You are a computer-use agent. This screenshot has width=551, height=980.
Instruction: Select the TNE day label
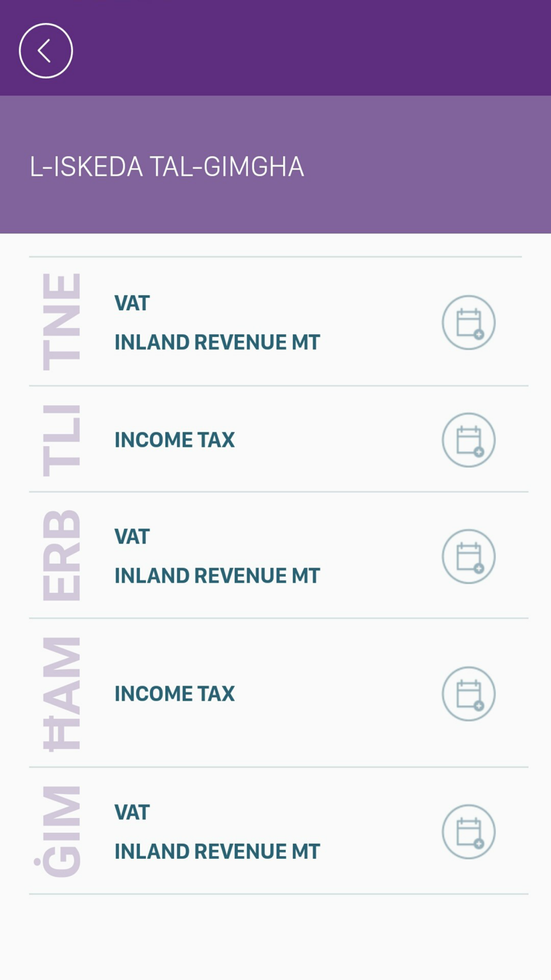point(62,322)
